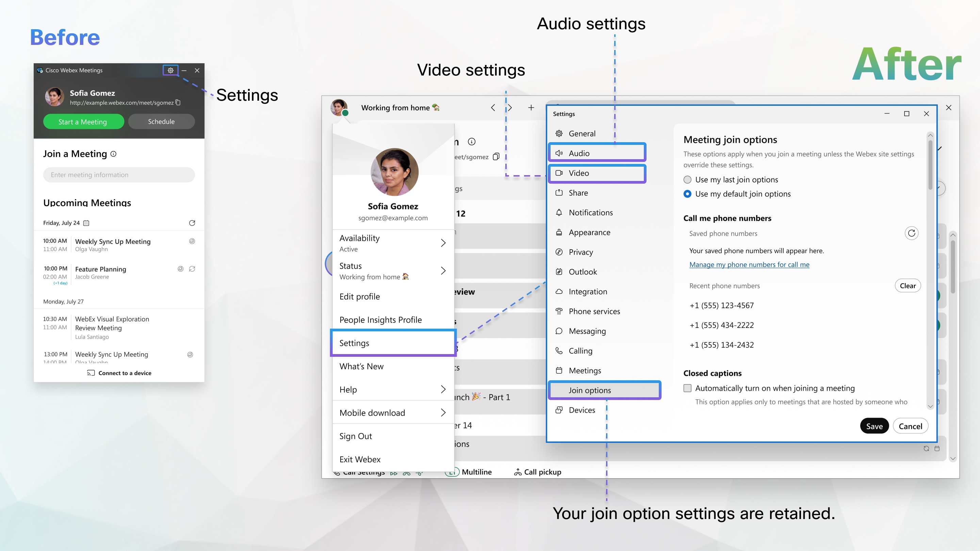
Task: Refresh the saved phone numbers list
Action: coord(912,233)
